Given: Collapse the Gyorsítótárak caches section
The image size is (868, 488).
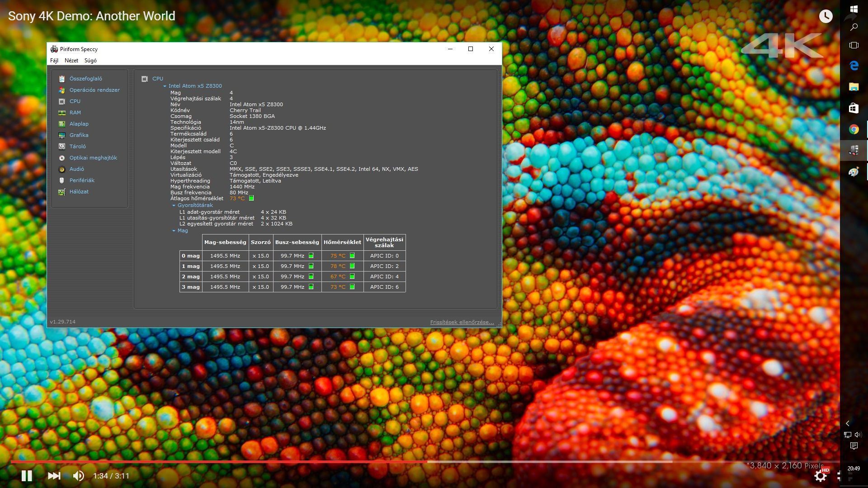Looking at the screenshot, I should (174, 205).
